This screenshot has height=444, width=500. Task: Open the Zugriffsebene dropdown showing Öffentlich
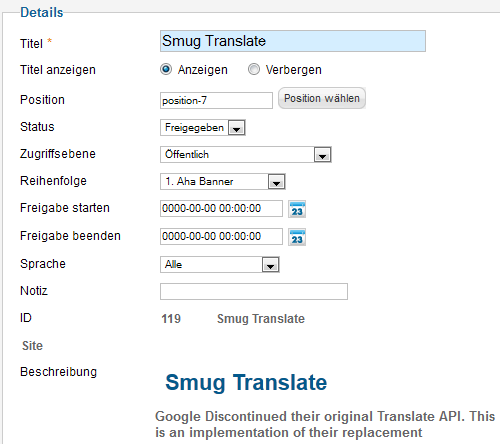[x=246, y=154]
